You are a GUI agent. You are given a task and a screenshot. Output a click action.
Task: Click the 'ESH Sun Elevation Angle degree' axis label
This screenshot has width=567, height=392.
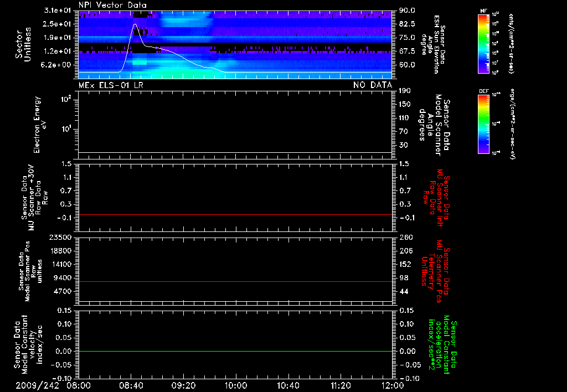pyautogui.click(x=434, y=44)
